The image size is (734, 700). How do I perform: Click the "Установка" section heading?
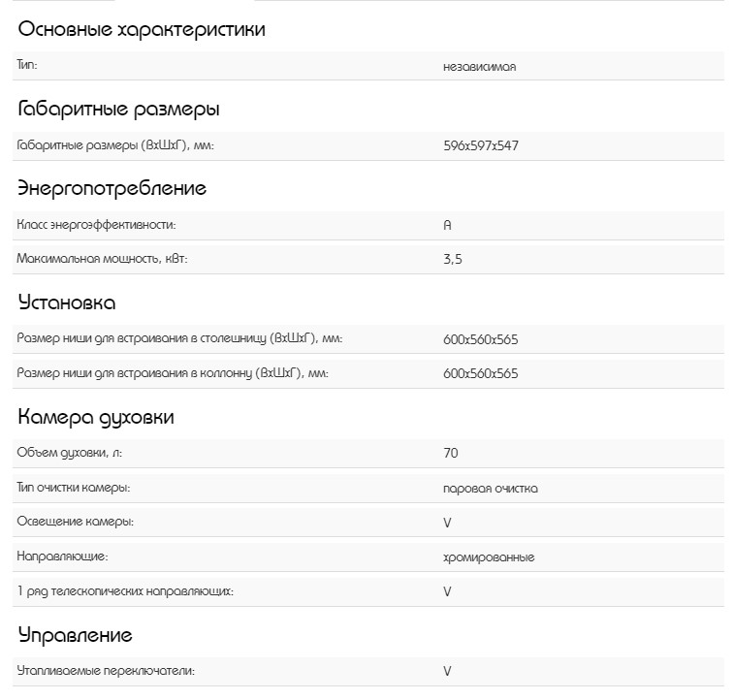pos(67,302)
